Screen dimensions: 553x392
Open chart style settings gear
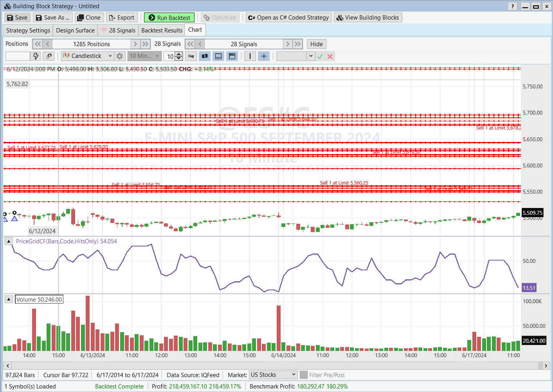[x=120, y=56]
